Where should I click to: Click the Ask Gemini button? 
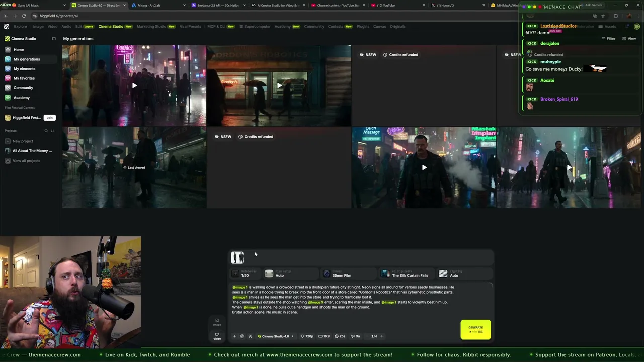(593, 5)
